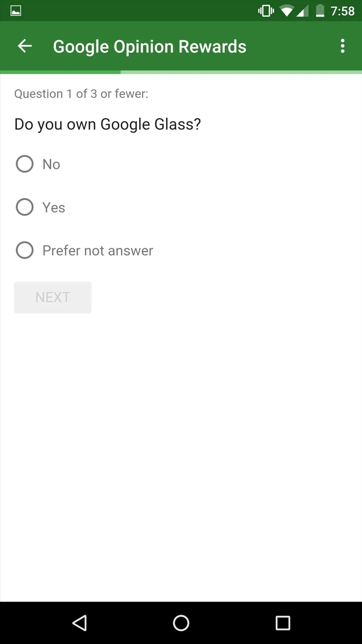Open the three-dot overflow menu
This screenshot has height=644, width=362.
343,46
